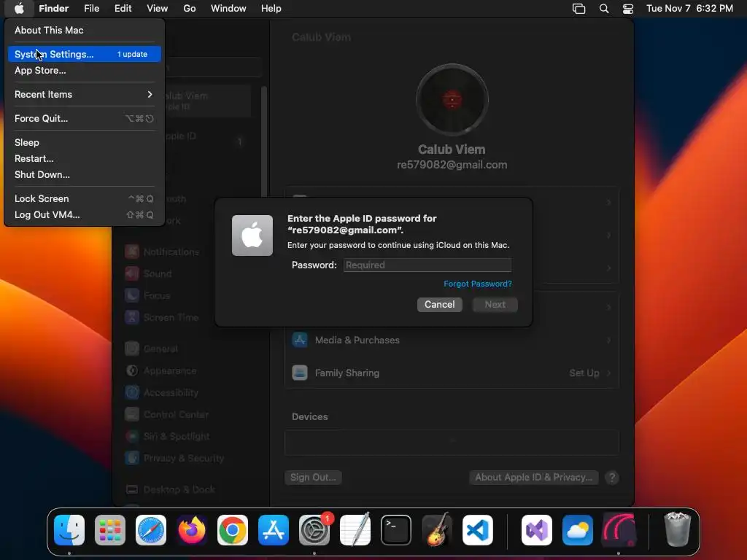Open the Finder menu in menu bar
Viewport: 747px width, 560px height.
[x=54, y=9]
